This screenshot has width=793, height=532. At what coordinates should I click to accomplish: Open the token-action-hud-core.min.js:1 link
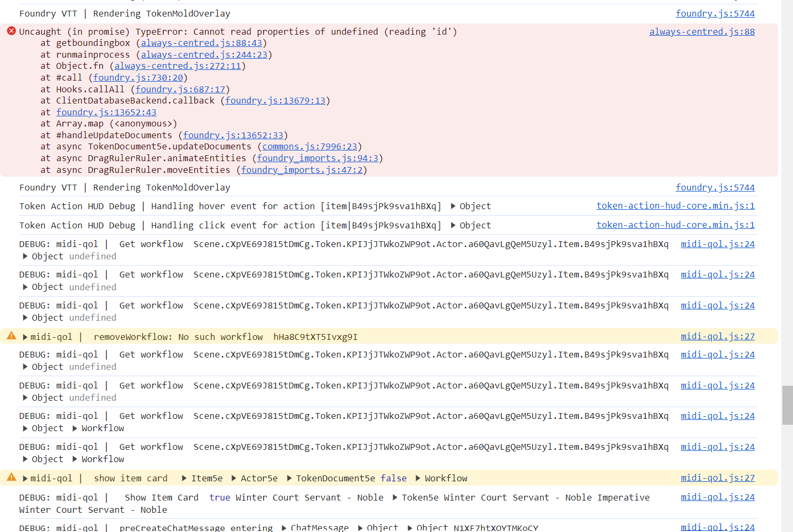(675, 205)
